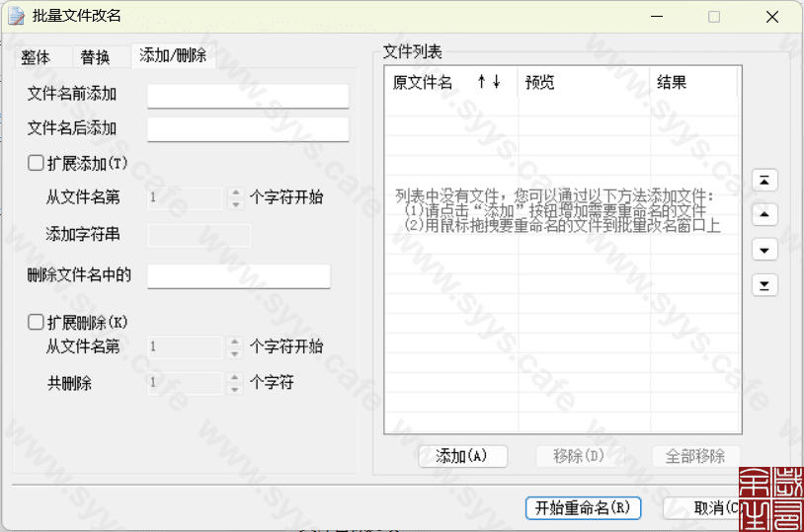Increase 扩展删除 start character spinner
The height and width of the screenshot is (532, 804).
point(234,342)
